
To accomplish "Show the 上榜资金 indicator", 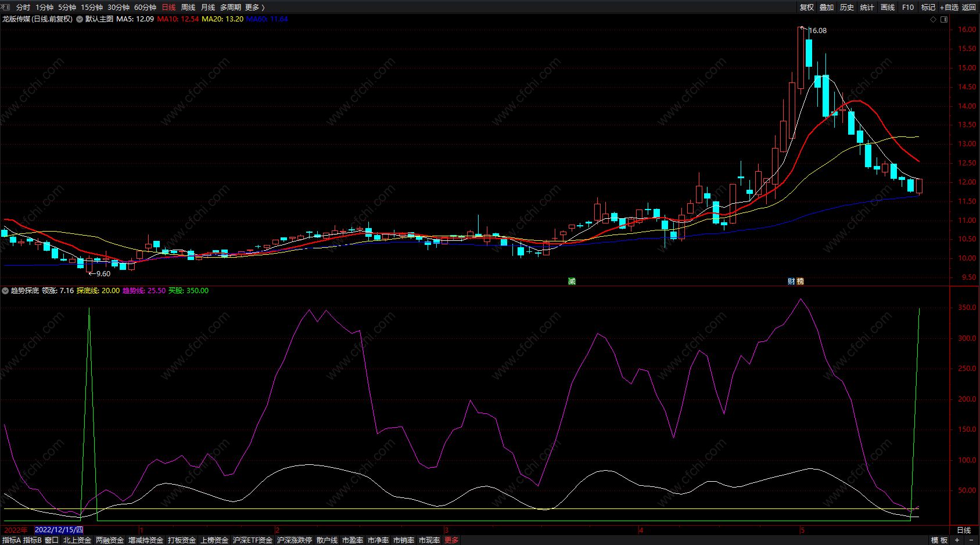I will point(214,540).
